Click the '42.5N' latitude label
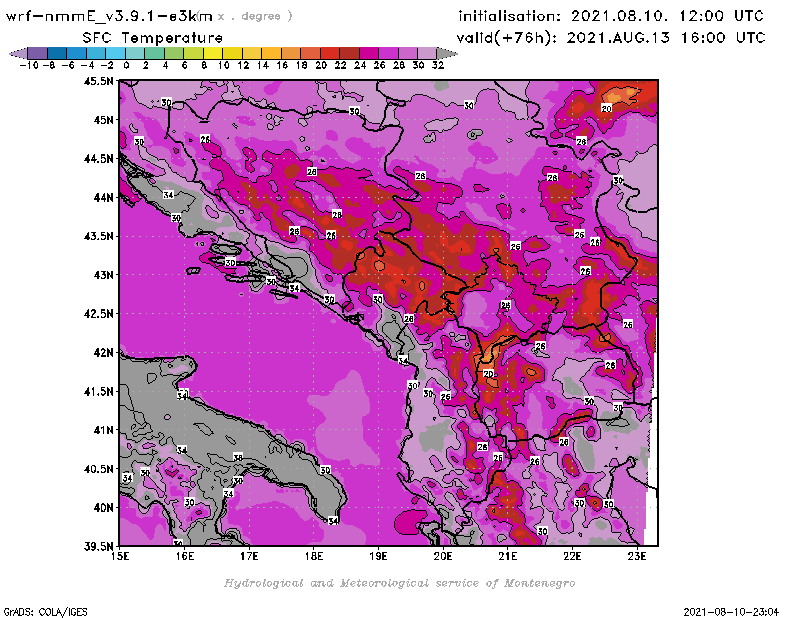The height and width of the screenshot is (618, 800). tap(98, 313)
